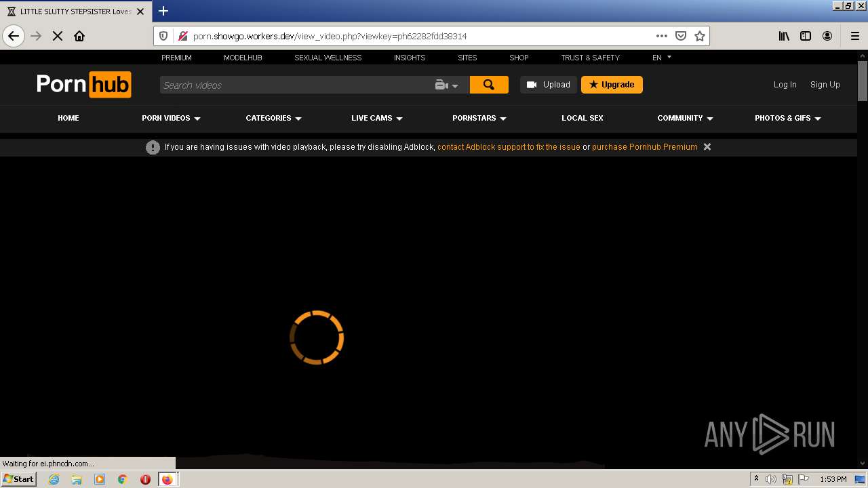
Task: Open the media player taskbar icon
Action: click(x=100, y=479)
